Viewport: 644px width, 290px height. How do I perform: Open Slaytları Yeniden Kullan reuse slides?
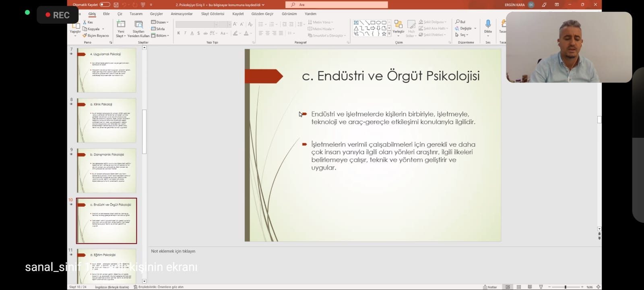138,29
